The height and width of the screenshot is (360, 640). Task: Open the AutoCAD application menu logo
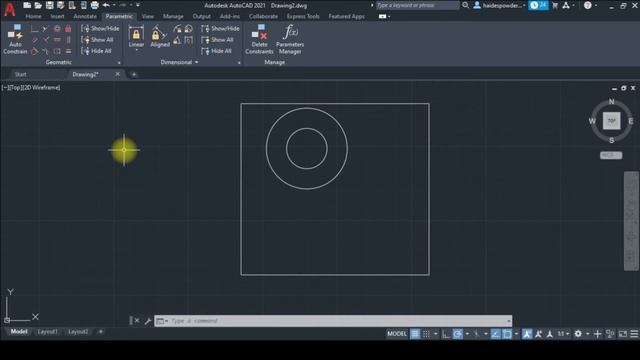pyautogui.click(x=9, y=9)
